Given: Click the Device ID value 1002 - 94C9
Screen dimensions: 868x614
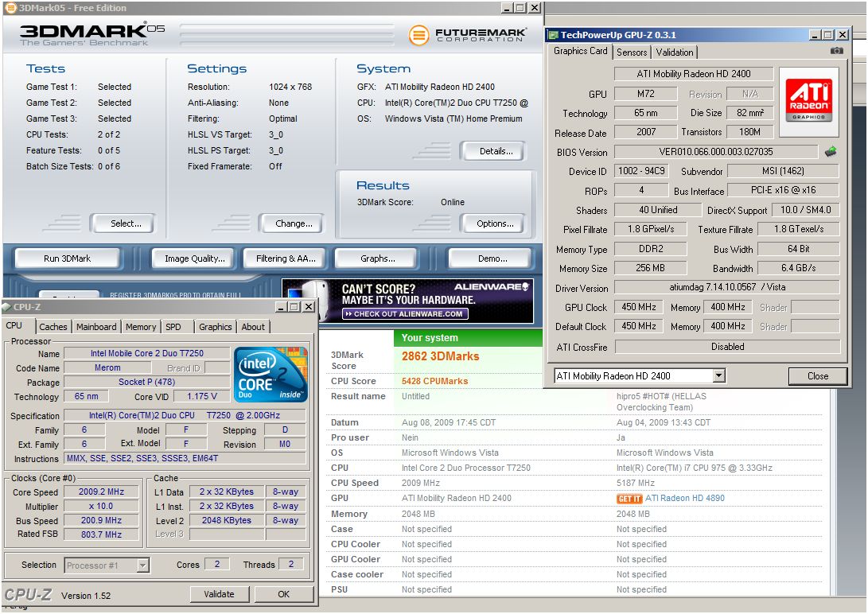Looking at the screenshot, I should (641, 171).
